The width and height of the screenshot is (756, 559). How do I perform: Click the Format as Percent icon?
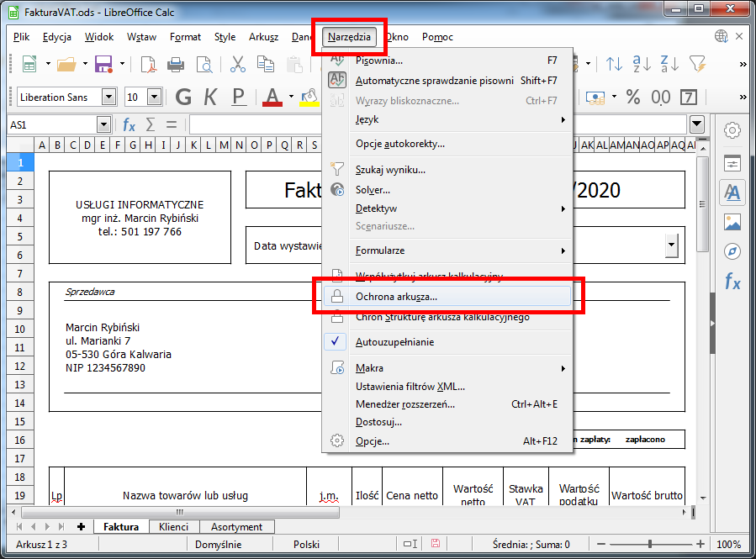(632, 97)
